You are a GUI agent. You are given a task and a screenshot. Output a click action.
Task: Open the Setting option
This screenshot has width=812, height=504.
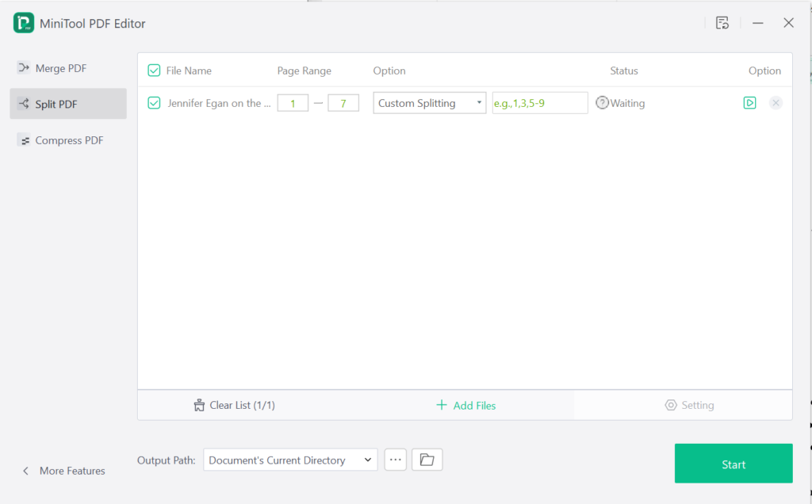click(x=689, y=405)
